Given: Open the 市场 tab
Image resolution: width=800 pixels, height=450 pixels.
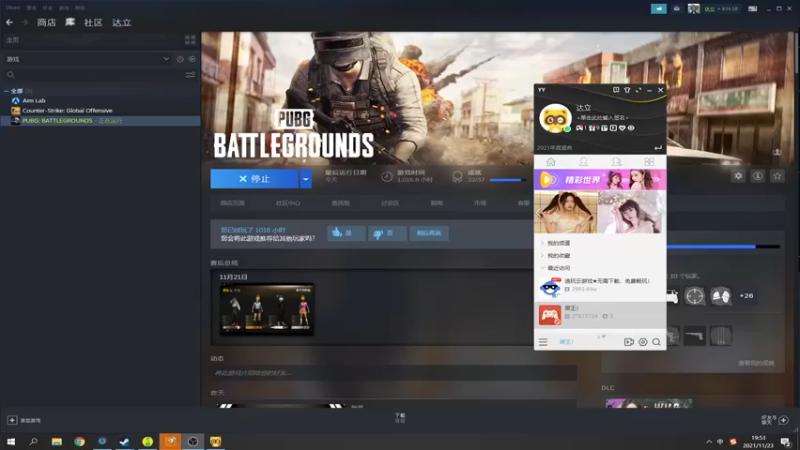Looking at the screenshot, I should [x=480, y=203].
